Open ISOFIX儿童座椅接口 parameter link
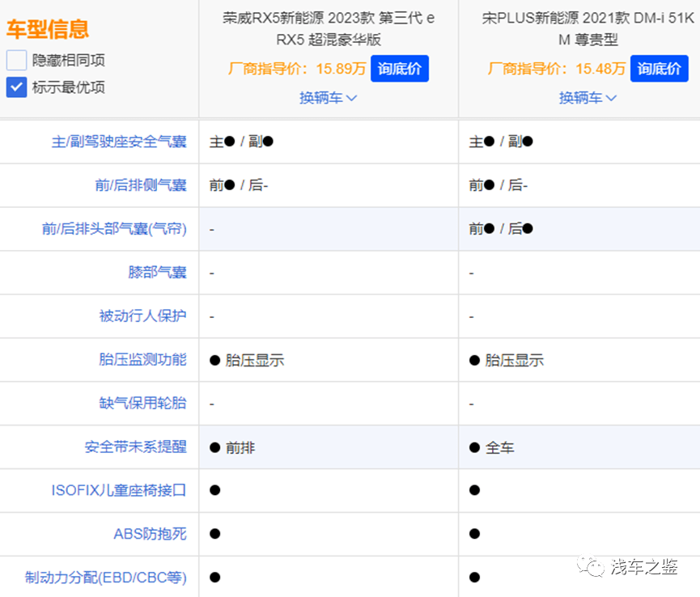Image resolution: width=700 pixels, height=597 pixels. [x=119, y=490]
